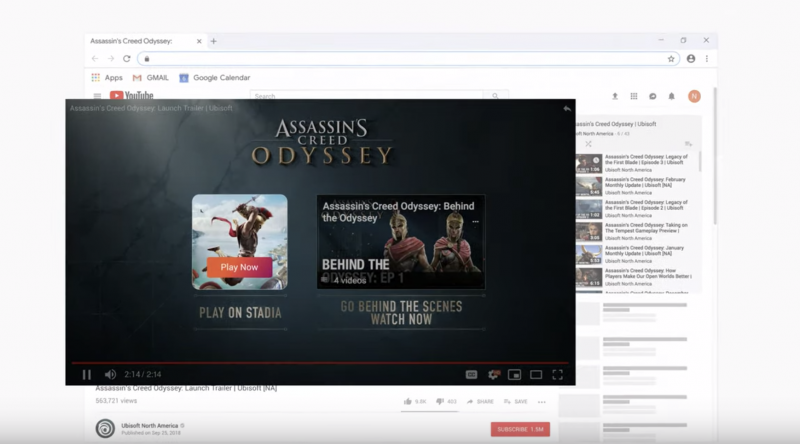Screen dimensions: 800x444
Task: Click SAVE to playlist button
Action: (516, 402)
